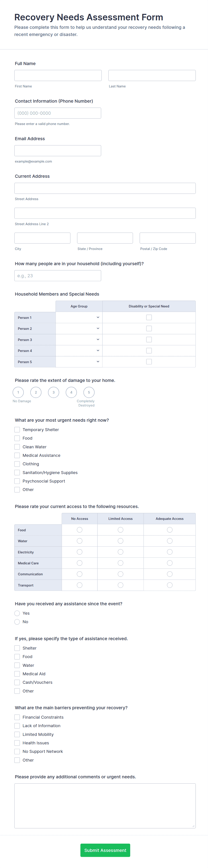Open Person 1 Age Group dropdown
Viewport: 208px width, 868px height.
(x=79, y=318)
